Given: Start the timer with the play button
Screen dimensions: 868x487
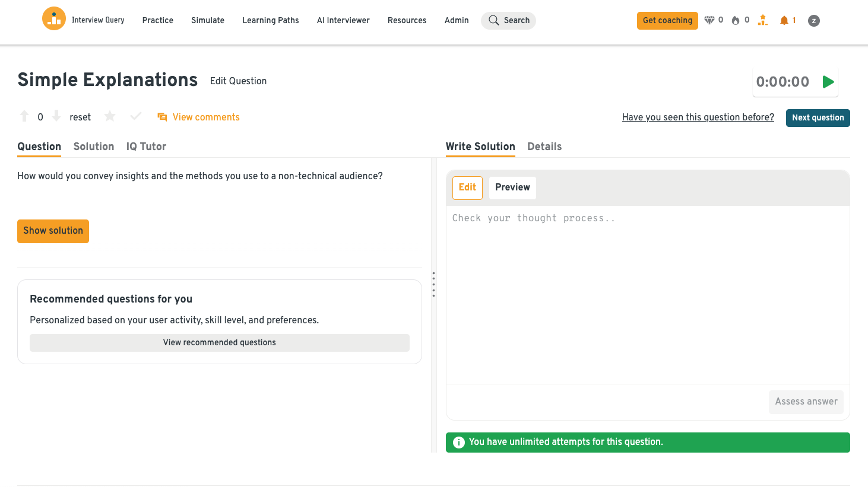Looking at the screenshot, I should (828, 82).
